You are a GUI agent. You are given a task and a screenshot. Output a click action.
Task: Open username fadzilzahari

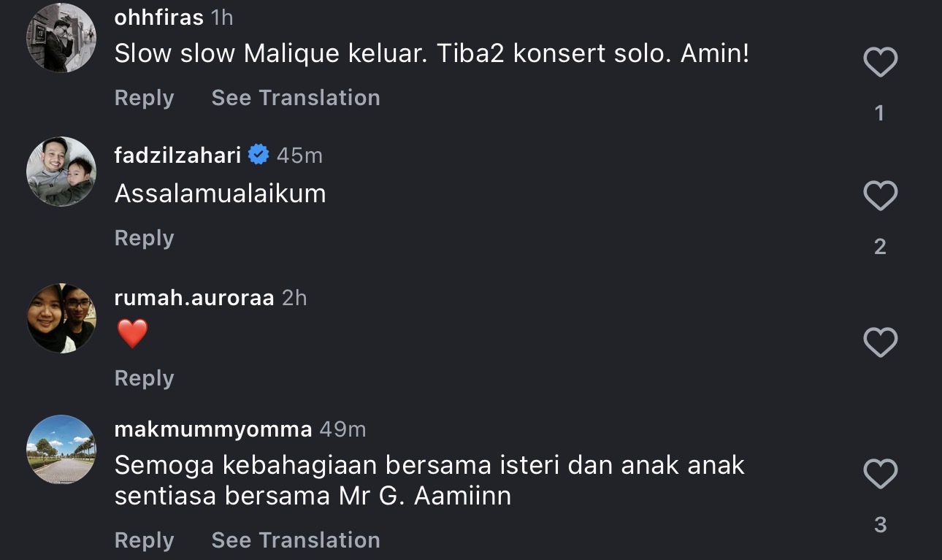177,155
